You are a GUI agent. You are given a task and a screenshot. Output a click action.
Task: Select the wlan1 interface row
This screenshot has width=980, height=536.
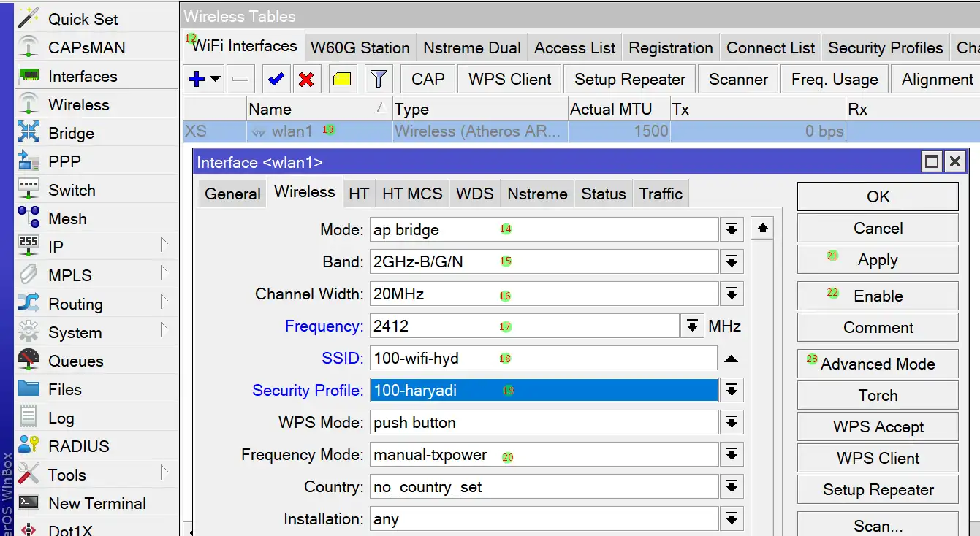pos(292,132)
